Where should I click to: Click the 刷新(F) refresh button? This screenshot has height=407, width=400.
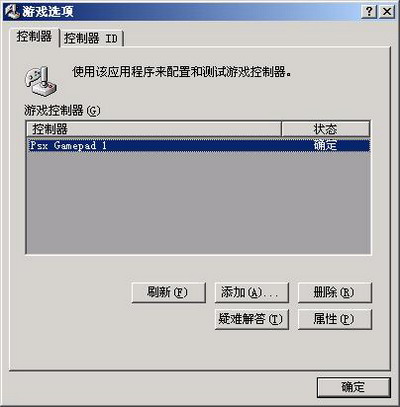click(168, 293)
